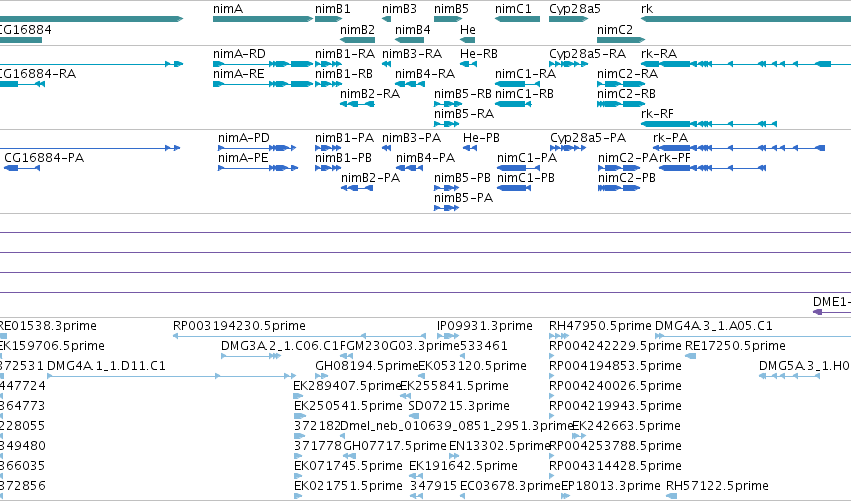Select protein nimC2-PB
The image size is (851, 501).
click(619, 188)
